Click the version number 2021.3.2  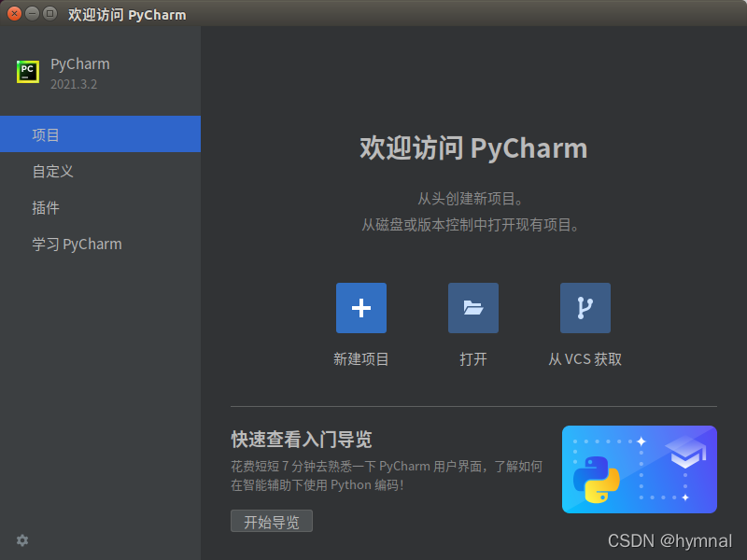[x=74, y=84]
